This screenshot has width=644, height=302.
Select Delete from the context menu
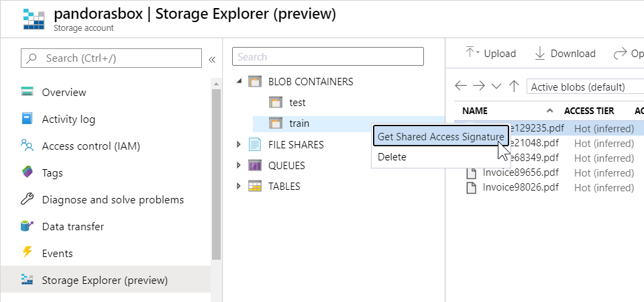coord(392,157)
